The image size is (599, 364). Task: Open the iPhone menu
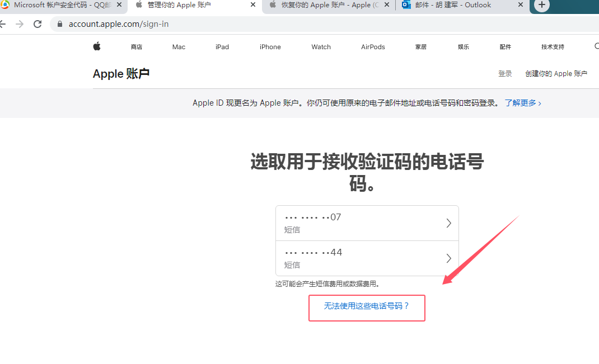[270, 47]
